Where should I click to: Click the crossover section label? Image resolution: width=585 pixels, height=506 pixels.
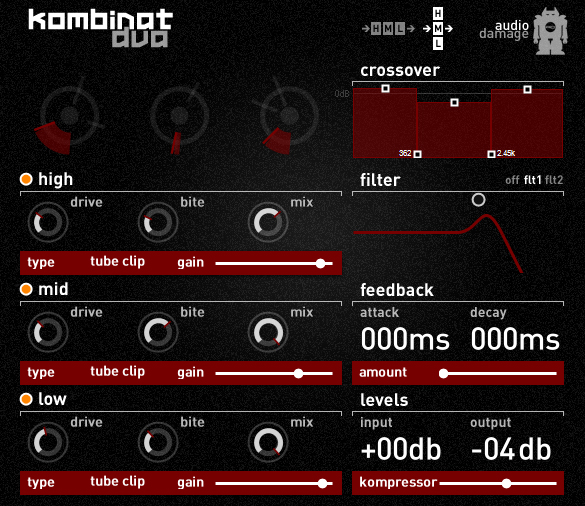tap(400, 71)
